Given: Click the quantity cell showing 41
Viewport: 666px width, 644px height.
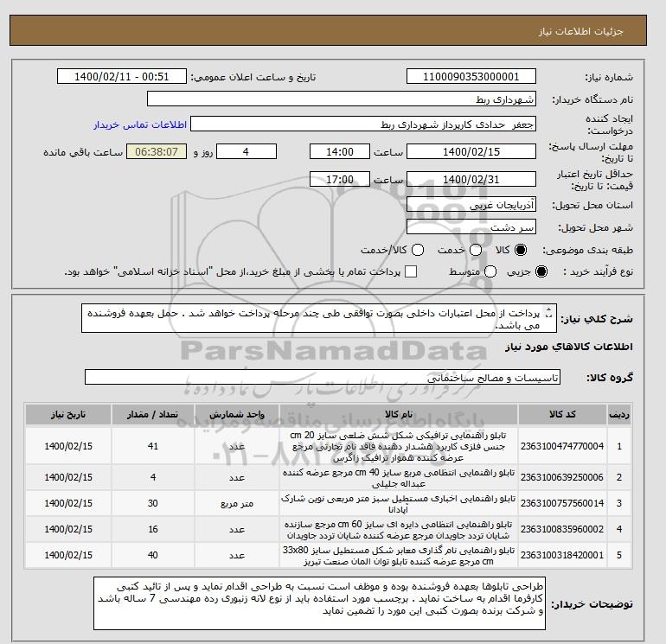Looking at the screenshot, I should tap(153, 446).
